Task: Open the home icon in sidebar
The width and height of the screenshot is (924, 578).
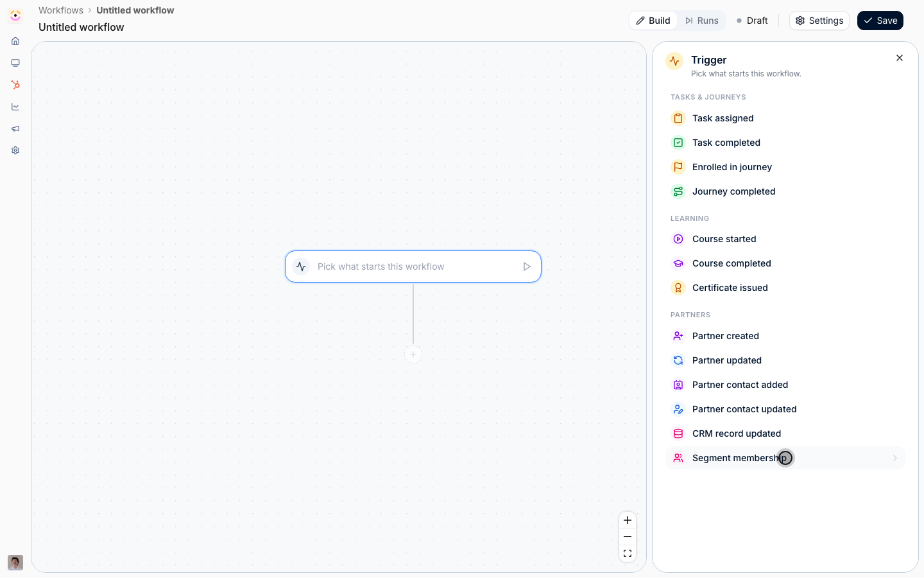Action: click(x=15, y=41)
